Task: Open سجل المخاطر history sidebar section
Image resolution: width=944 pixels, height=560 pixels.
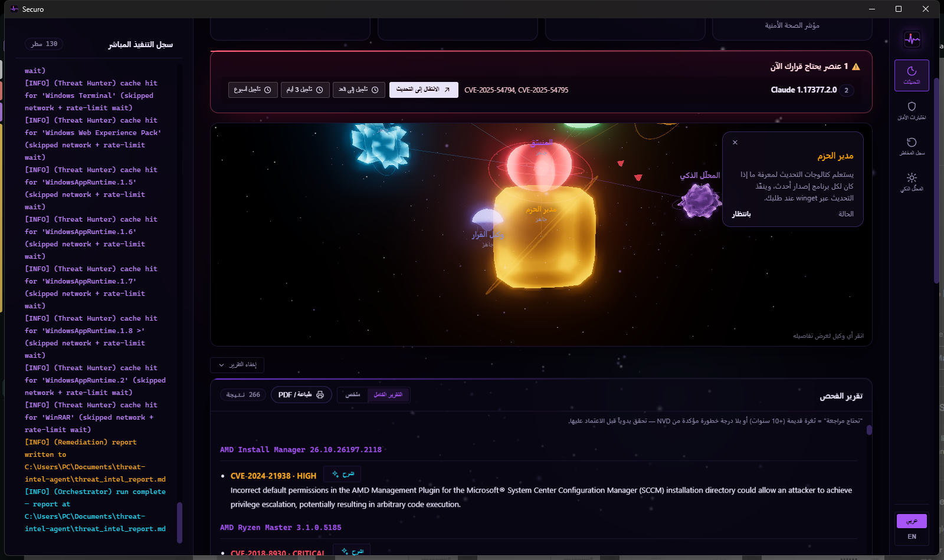Action: tap(912, 146)
